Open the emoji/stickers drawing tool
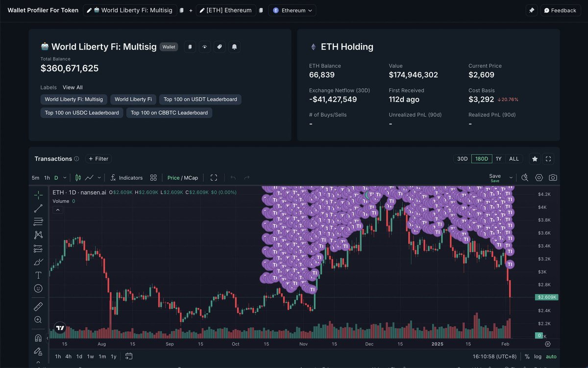The image size is (588, 368). coord(38,289)
